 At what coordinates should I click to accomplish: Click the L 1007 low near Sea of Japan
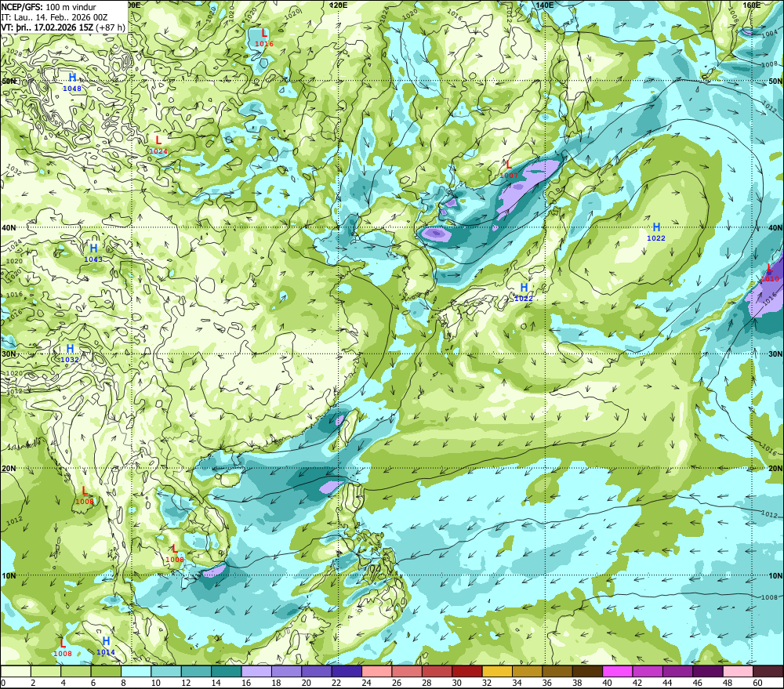(509, 169)
